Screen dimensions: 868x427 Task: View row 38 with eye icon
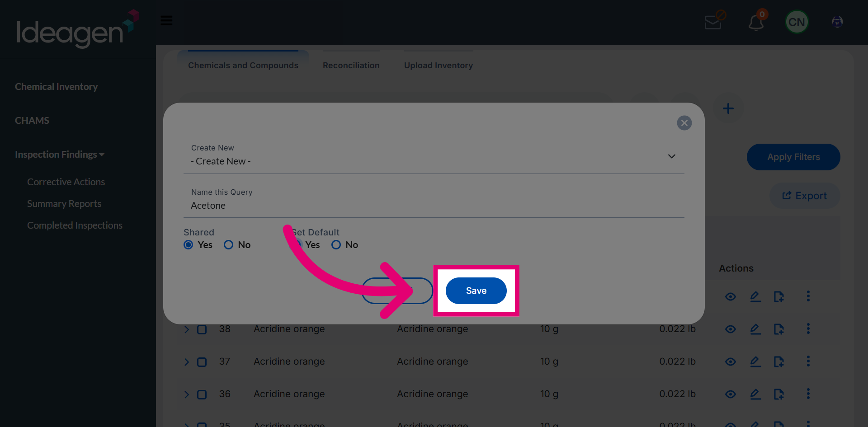coord(731,329)
